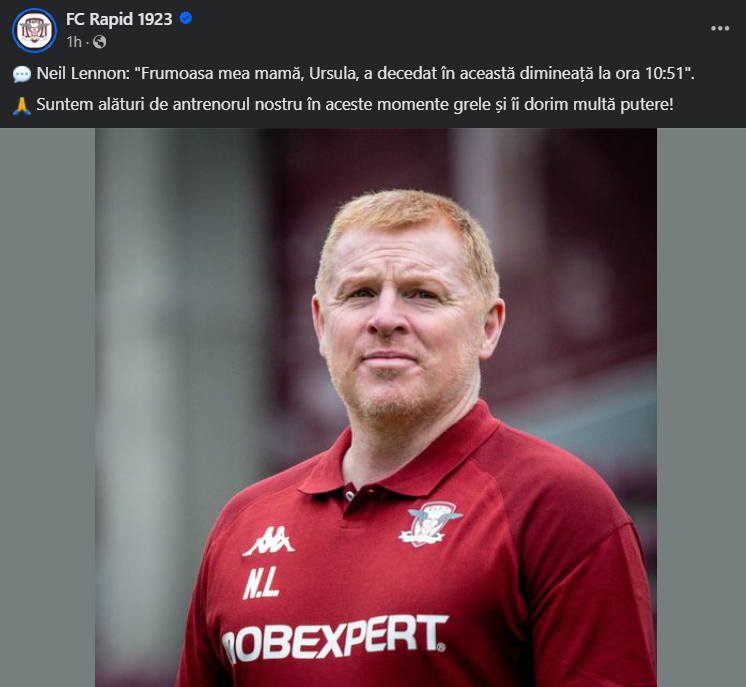
Task: Open the coach photo in the viewer
Action: 376,407
